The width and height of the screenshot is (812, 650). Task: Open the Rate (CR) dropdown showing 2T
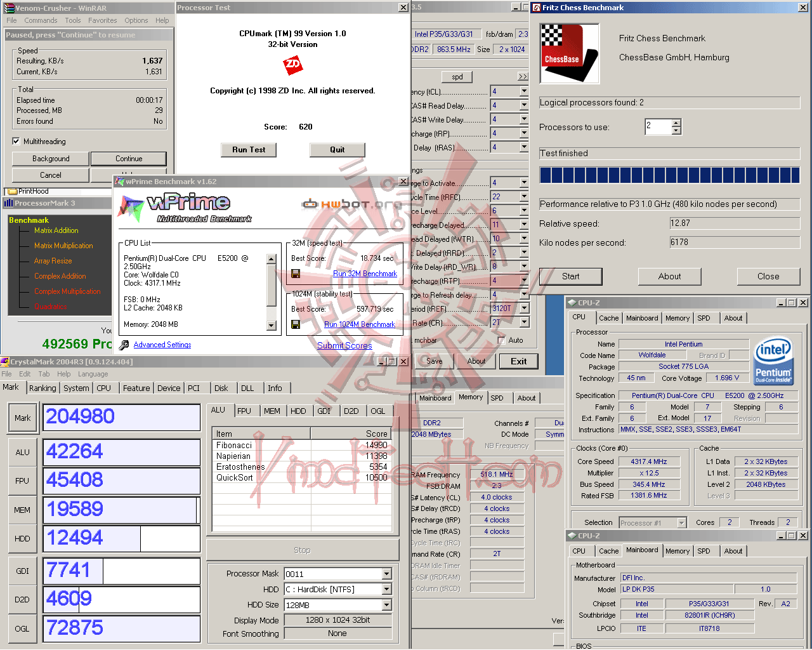pyautogui.click(x=524, y=322)
